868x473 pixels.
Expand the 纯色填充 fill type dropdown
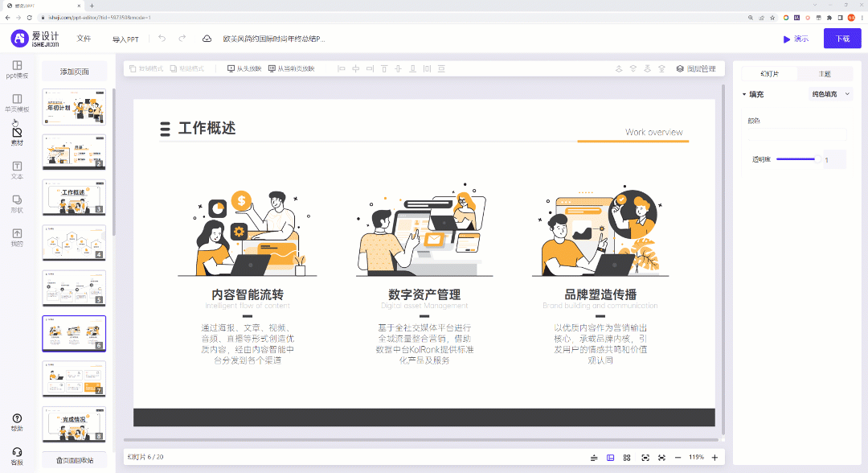[x=829, y=93]
